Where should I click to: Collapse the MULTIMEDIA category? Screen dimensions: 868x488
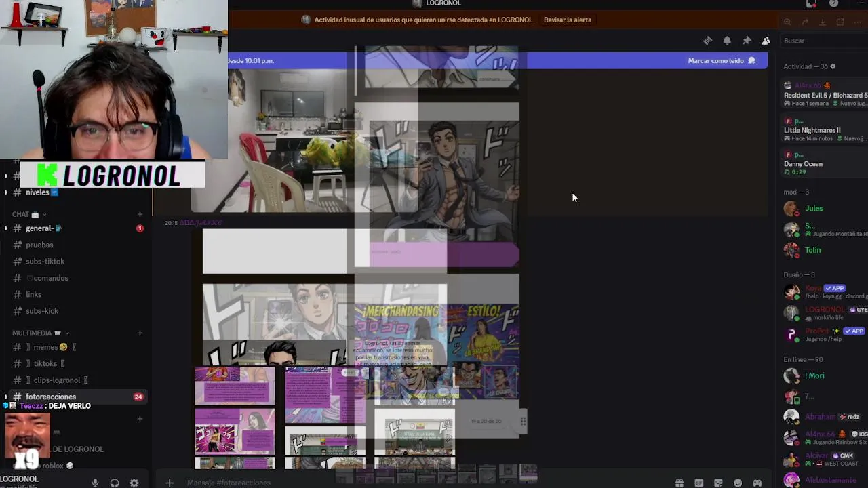[x=41, y=333]
